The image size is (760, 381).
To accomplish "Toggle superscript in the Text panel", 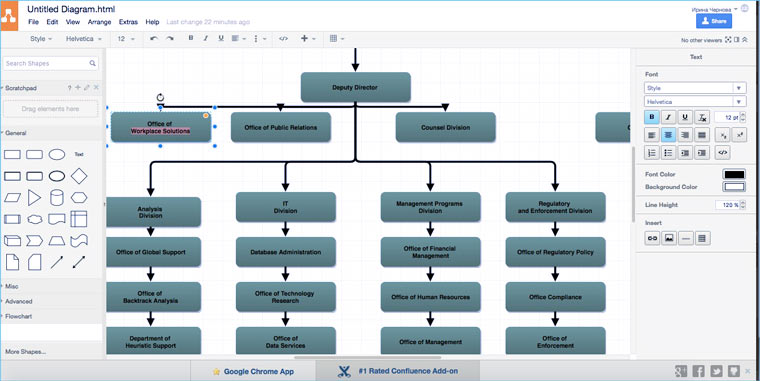I will (740, 135).
